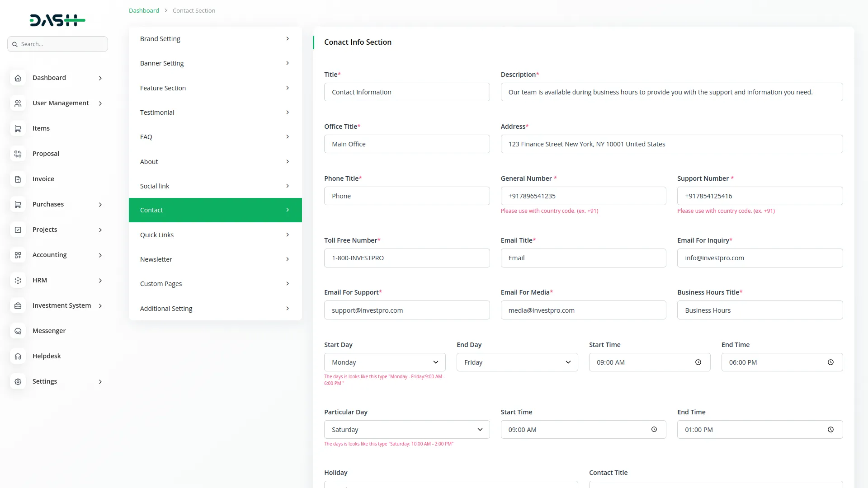
Task: Open the Quick Links settings item
Action: 215,235
